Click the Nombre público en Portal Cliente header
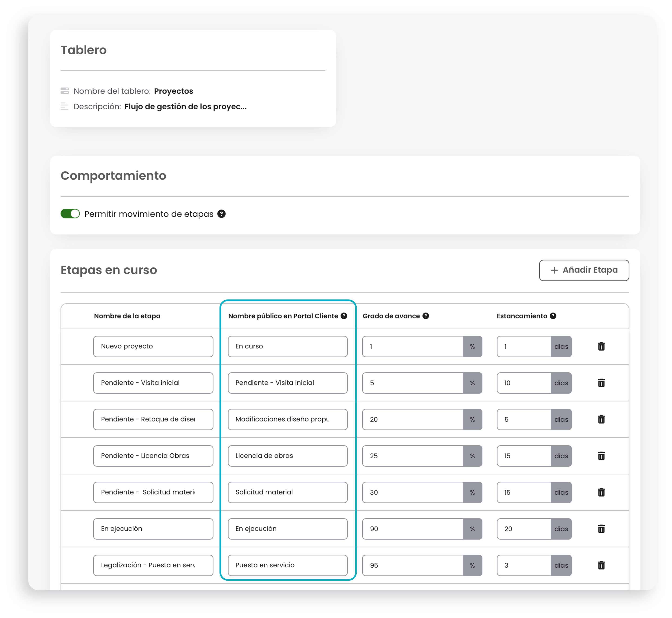Viewport: 672px width, 618px height. pos(283,316)
